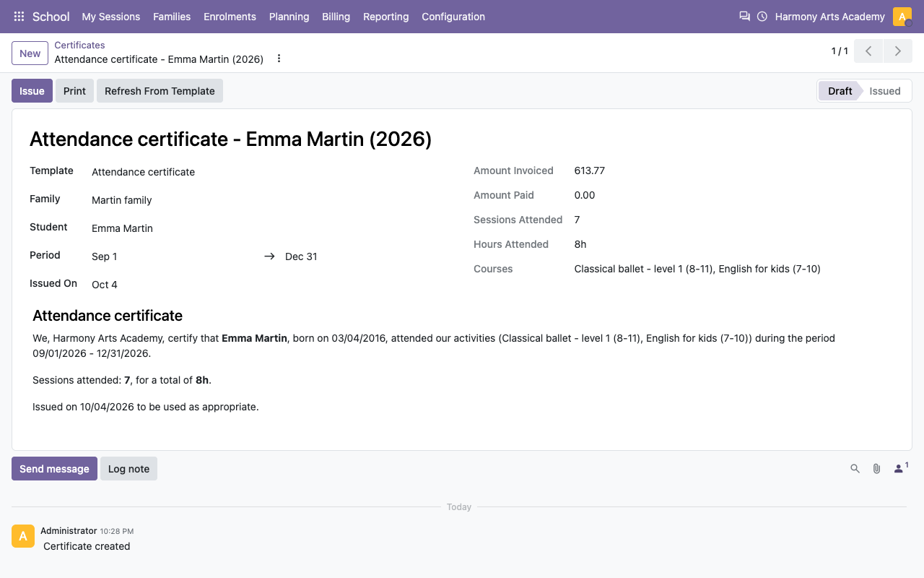The image size is (924, 578).
Task: Open the Planning menu
Action: pos(289,17)
